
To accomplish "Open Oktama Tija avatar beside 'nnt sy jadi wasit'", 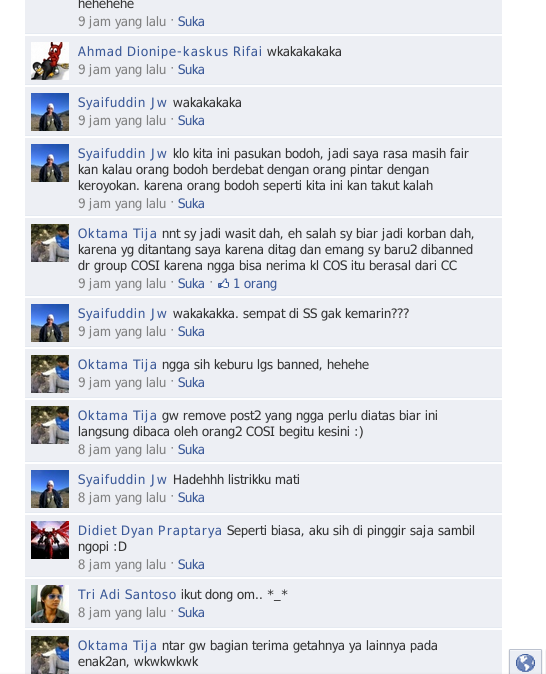I will [x=50, y=243].
